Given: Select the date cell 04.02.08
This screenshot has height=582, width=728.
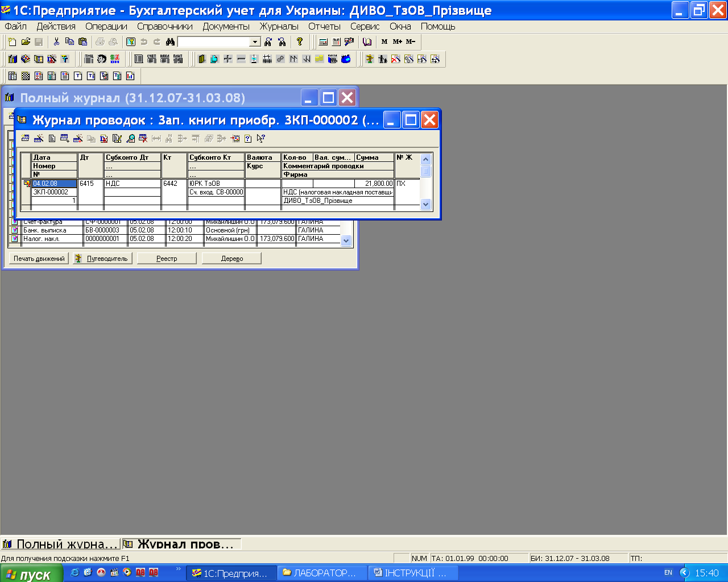Looking at the screenshot, I should [54, 184].
